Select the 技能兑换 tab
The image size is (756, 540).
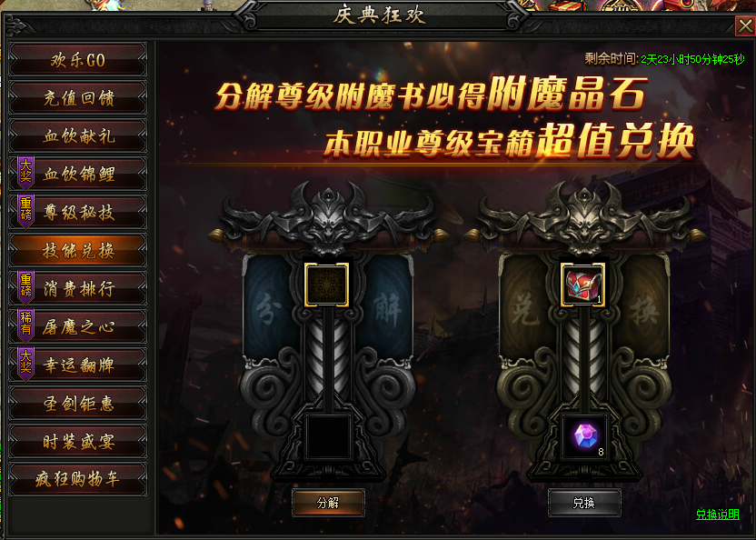coord(77,251)
